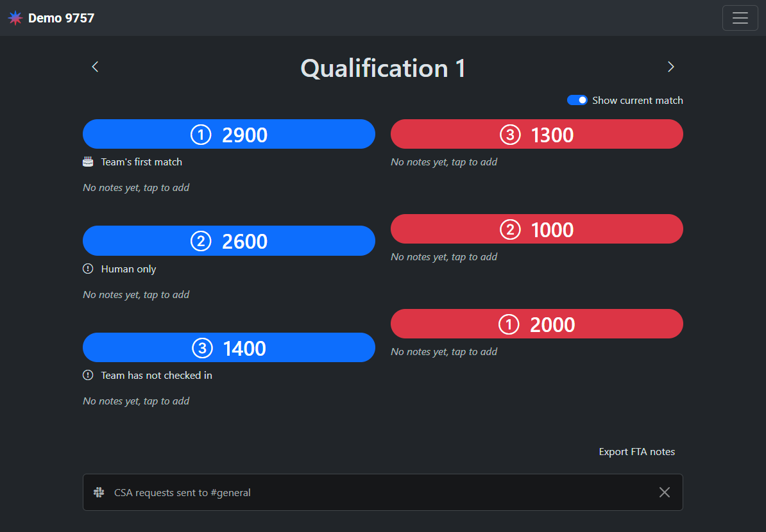
Task: Open red team 1000 button
Action: [536, 229]
